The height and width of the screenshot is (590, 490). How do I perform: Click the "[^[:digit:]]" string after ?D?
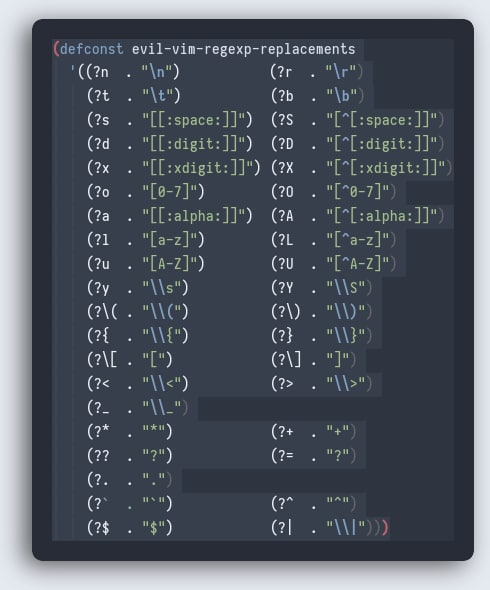381,144
